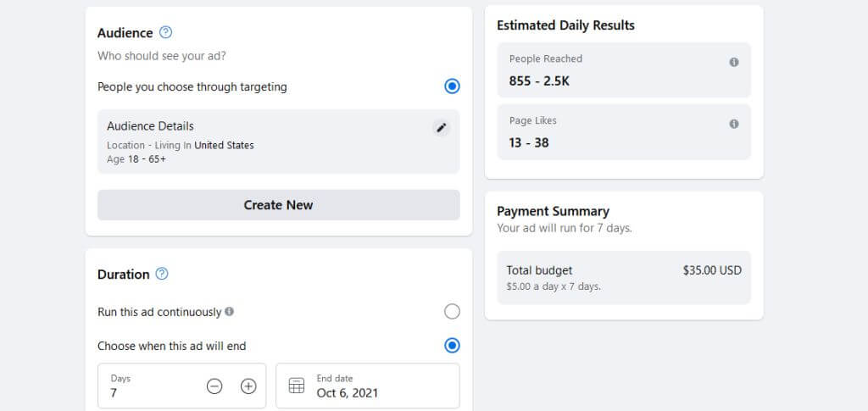Open the Duration help question mark icon
The height and width of the screenshot is (411, 868).
(162, 274)
